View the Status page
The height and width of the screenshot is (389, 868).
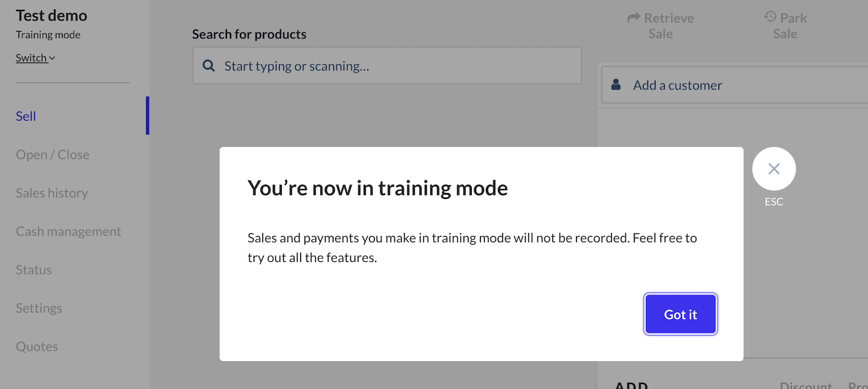click(33, 269)
